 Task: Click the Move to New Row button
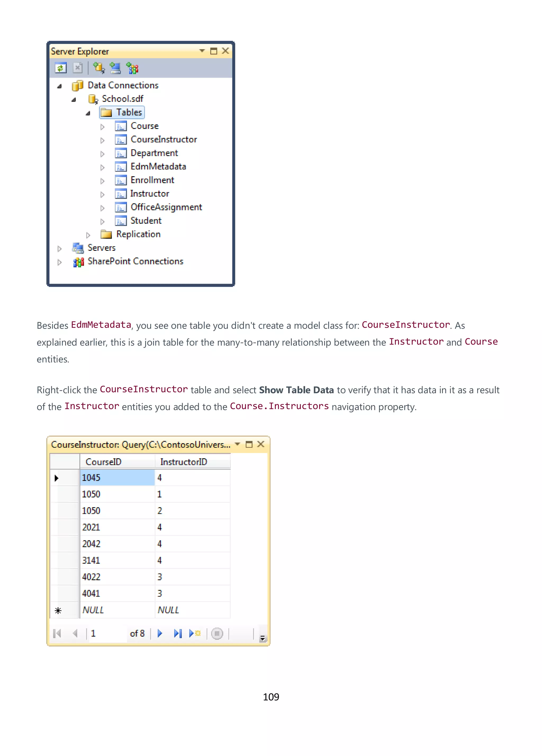coord(195,633)
